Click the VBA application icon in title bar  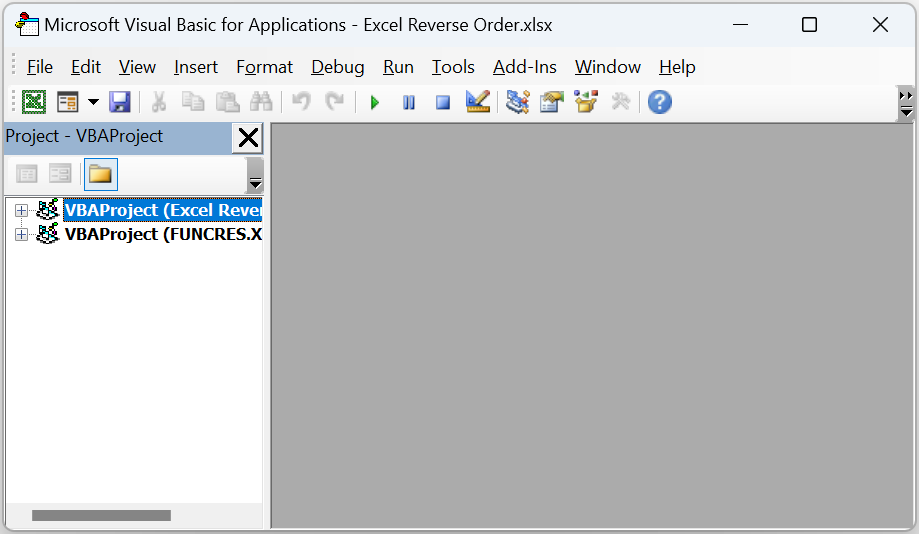click(27, 25)
